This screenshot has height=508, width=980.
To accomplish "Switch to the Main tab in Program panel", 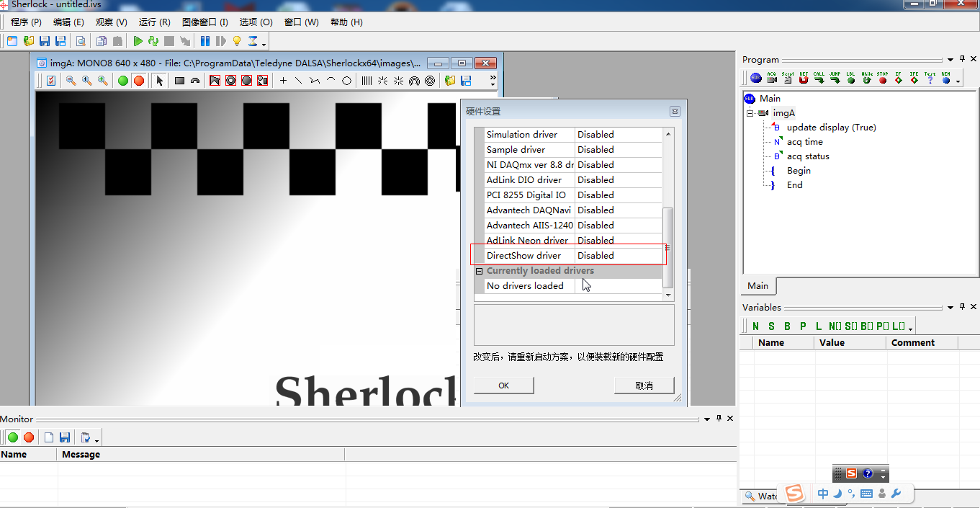I will pyautogui.click(x=758, y=285).
